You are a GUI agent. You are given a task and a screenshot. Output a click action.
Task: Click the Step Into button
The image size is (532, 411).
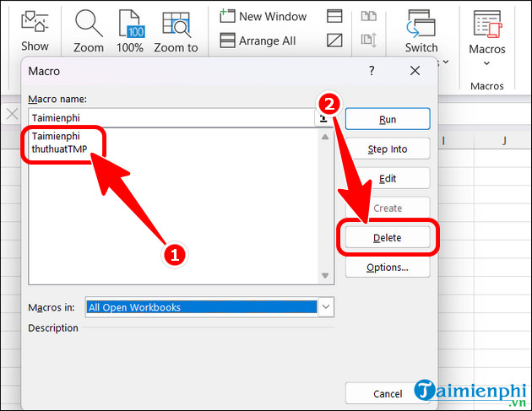(x=388, y=149)
